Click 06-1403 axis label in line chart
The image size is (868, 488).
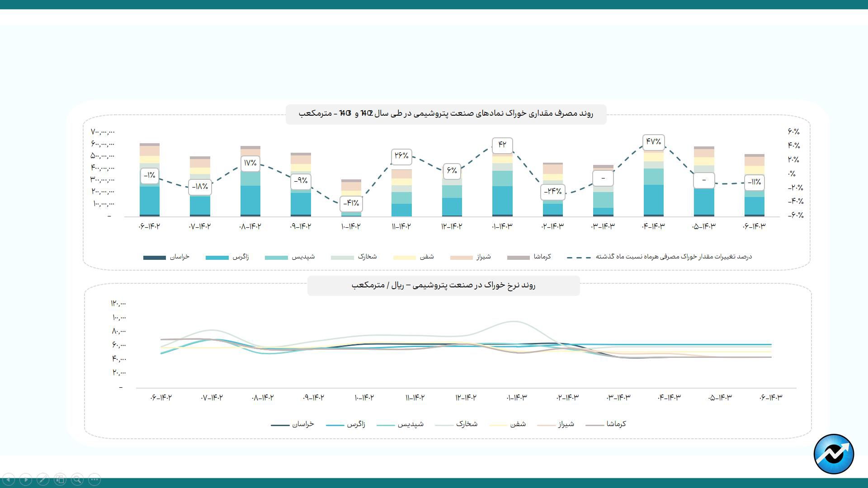771,398
